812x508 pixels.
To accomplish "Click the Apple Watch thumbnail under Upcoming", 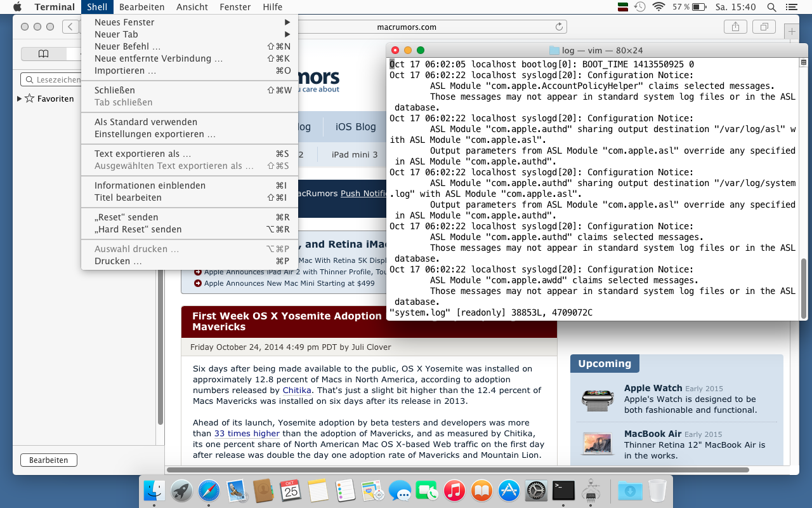I will pyautogui.click(x=598, y=399).
